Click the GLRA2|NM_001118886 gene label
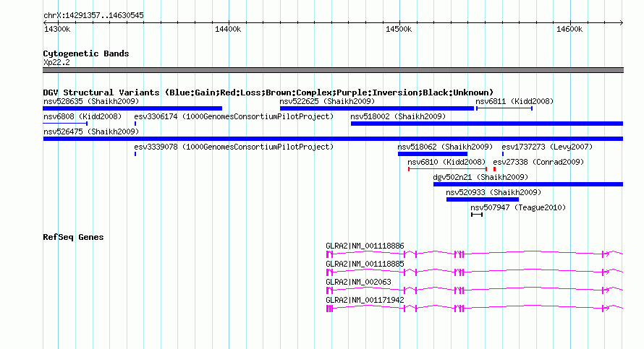644x349 pixels. 365,246
